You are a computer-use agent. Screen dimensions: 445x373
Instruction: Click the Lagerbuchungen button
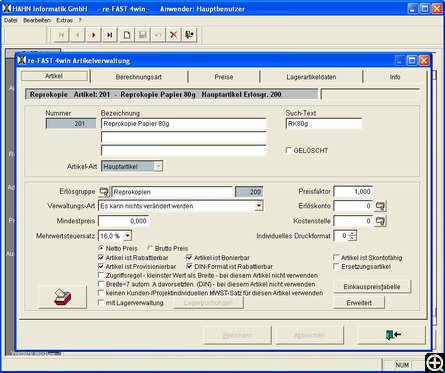[x=208, y=303]
